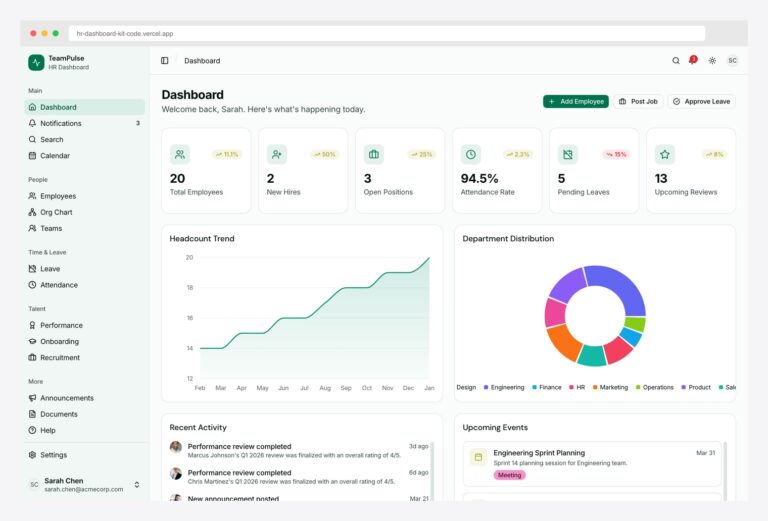Click the 94.5% attendance value

tap(480, 179)
